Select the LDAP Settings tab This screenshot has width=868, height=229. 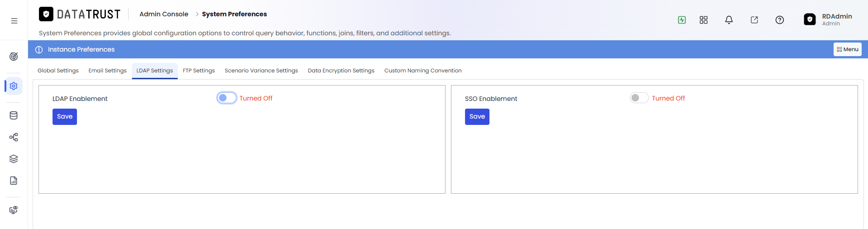(x=155, y=71)
